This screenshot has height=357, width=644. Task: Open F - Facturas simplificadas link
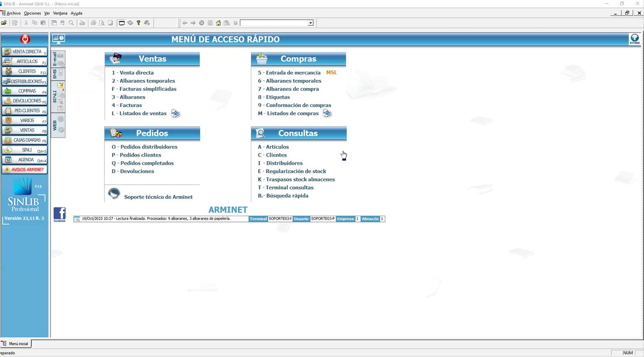(144, 89)
